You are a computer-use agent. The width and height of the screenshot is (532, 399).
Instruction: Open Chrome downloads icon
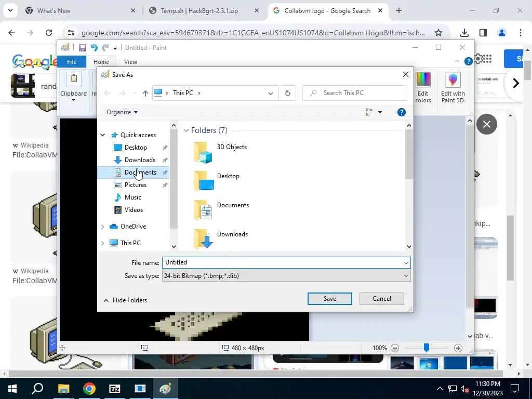464,33
